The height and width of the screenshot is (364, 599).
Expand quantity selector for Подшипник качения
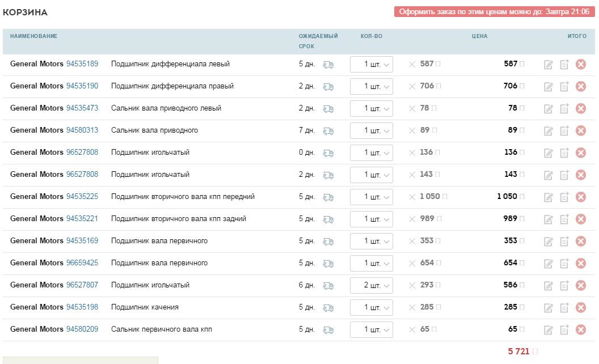[x=372, y=307]
